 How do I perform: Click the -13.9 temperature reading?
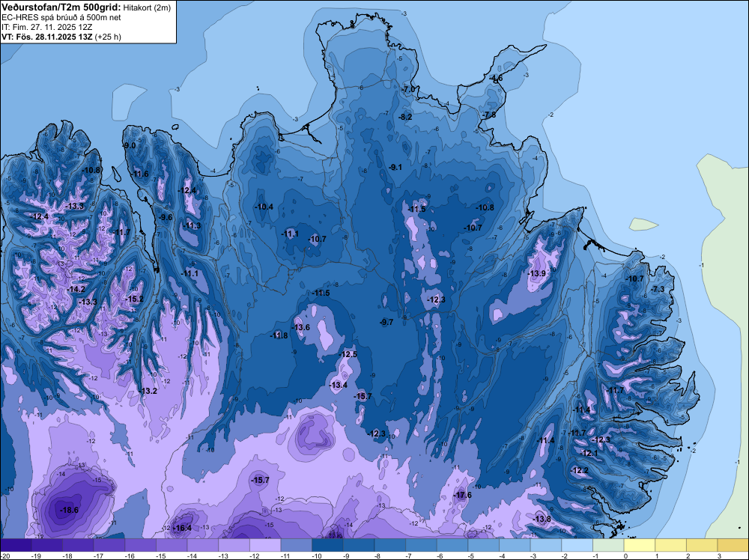536,273
